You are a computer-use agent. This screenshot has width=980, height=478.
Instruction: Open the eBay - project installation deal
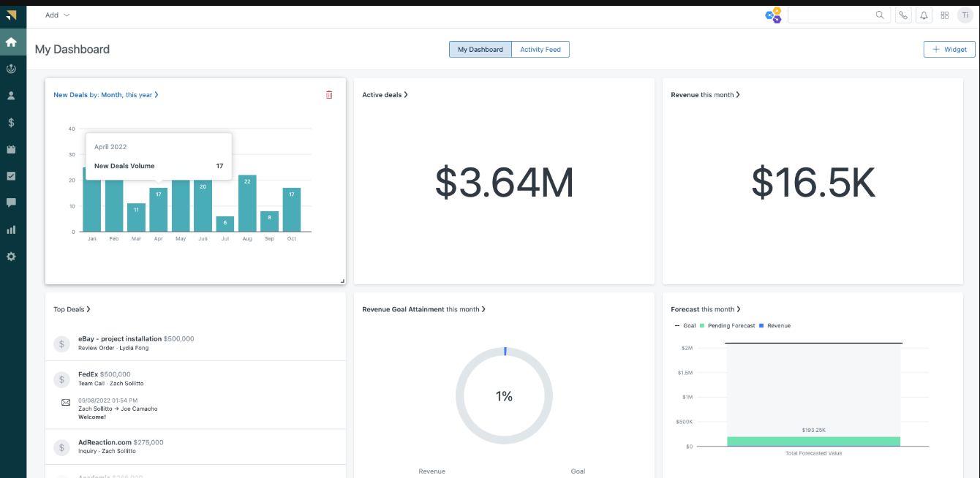[120, 339]
